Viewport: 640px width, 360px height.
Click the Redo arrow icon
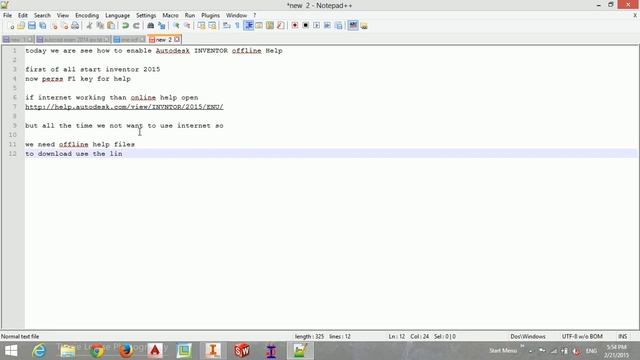[x=136, y=26]
